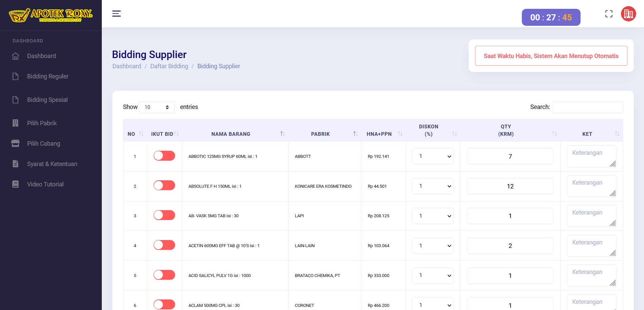Sort table by NAMA BARANG arrows
This screenshot has height=310, width=644.
point(282,134)
